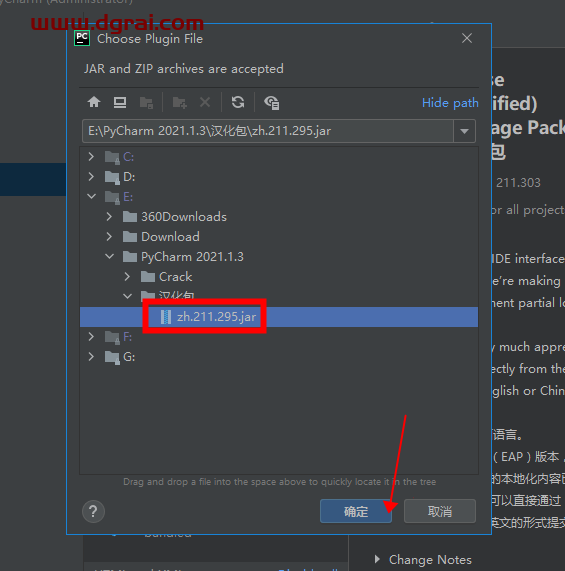Select the F: drive row
Viewport: 565px width, 571px height.
pos(278,337)
